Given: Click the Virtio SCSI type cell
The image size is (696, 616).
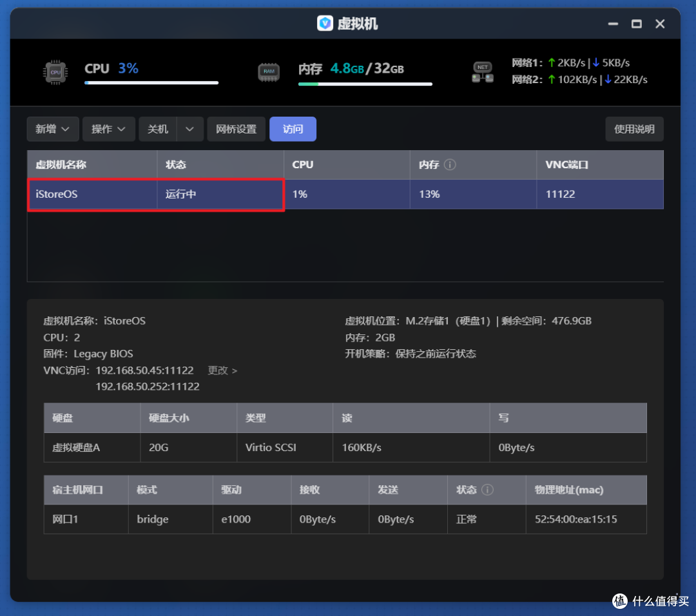Looking at the screenshot, I should pos(285,447).
